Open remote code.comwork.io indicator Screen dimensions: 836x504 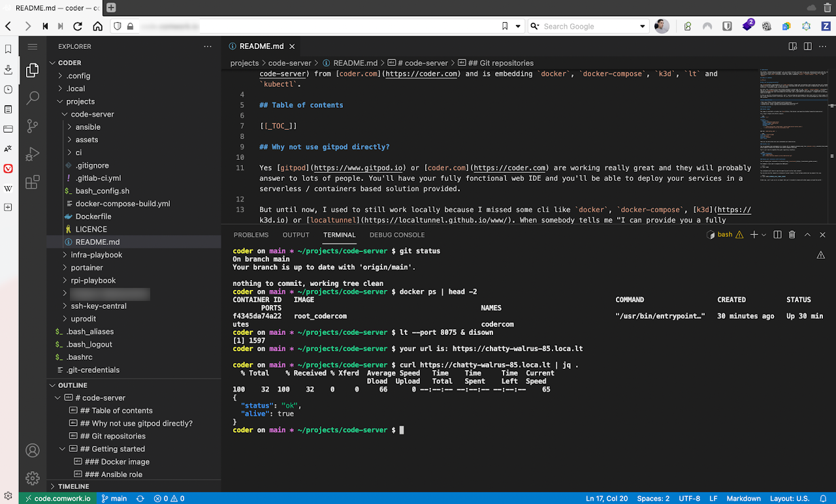(57, 498)
